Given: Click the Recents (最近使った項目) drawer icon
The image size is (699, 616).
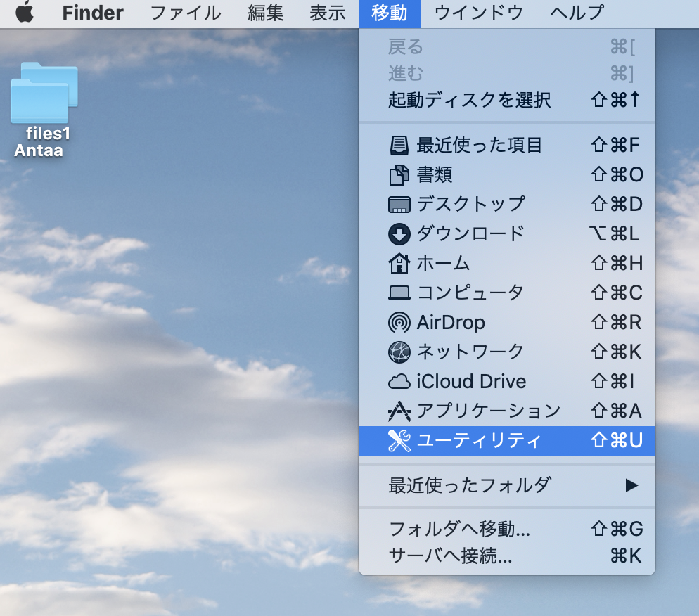Looking at the screenshot, I should click(399, 146).
